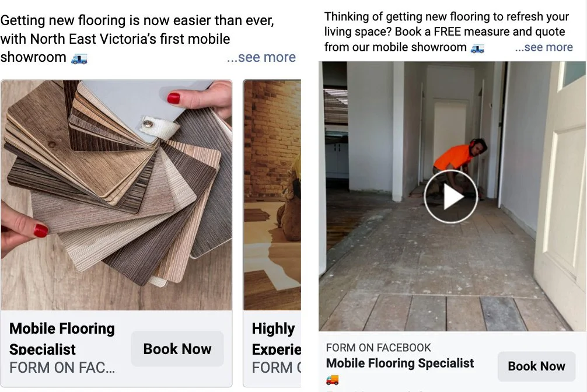Click the right ad caption about FREE measure
Image resolution: width=587 pixels, height=392 pixels.
pyautogui.click(x=446, y=32)
